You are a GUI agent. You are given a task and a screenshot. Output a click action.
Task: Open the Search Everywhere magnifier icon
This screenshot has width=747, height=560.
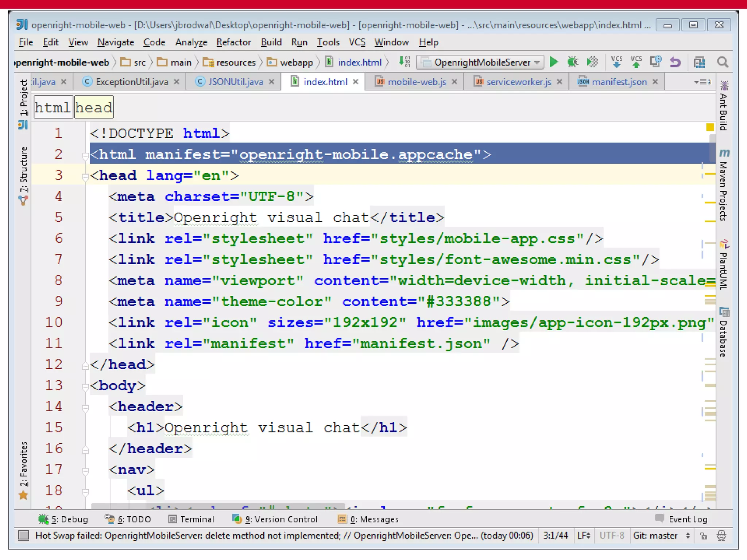[x=722, y=62]
